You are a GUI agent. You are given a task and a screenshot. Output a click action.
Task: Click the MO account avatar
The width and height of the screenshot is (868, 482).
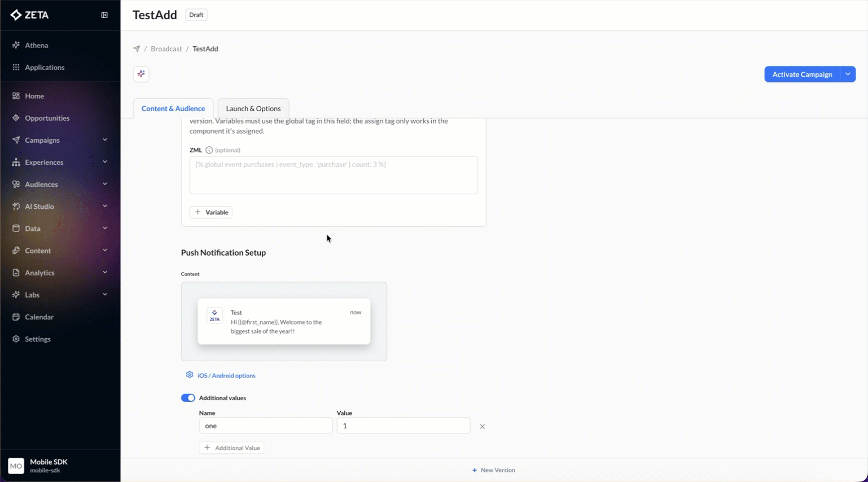tap(16, 466)
